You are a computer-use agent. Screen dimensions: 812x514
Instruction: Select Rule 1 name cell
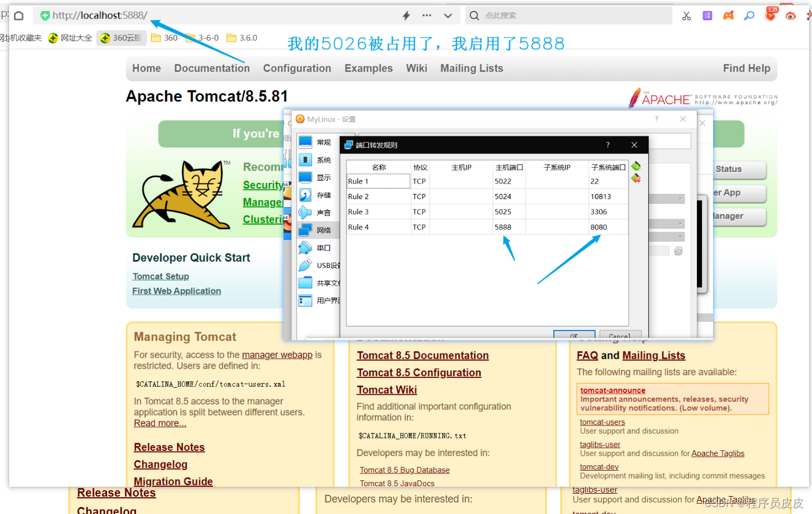(379, 181)
